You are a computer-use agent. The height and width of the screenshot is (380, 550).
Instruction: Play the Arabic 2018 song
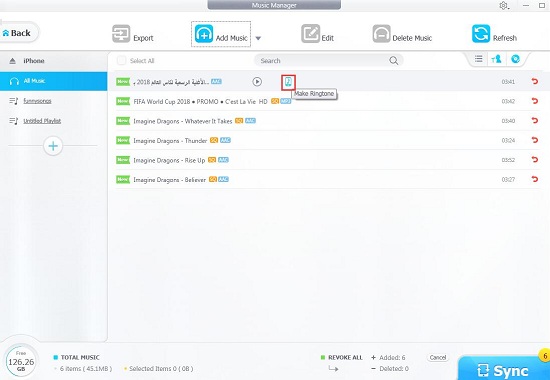pos(257,82)
